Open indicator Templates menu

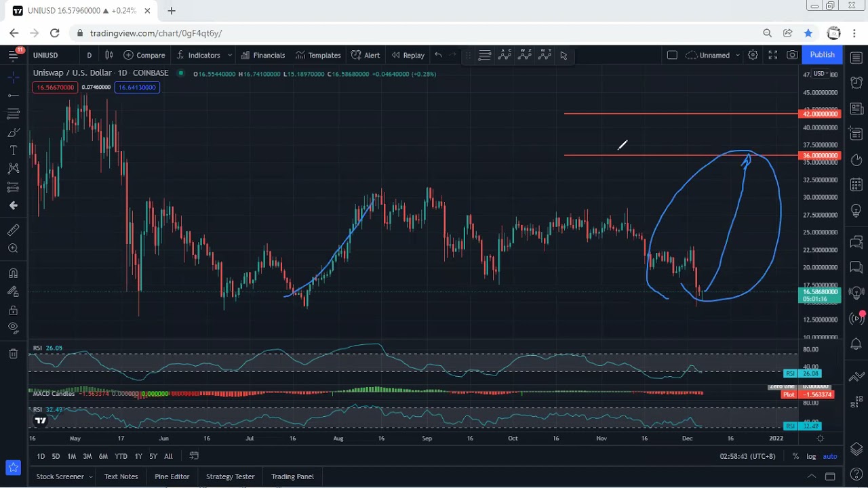pyautogui.click(x=318, y=55)
